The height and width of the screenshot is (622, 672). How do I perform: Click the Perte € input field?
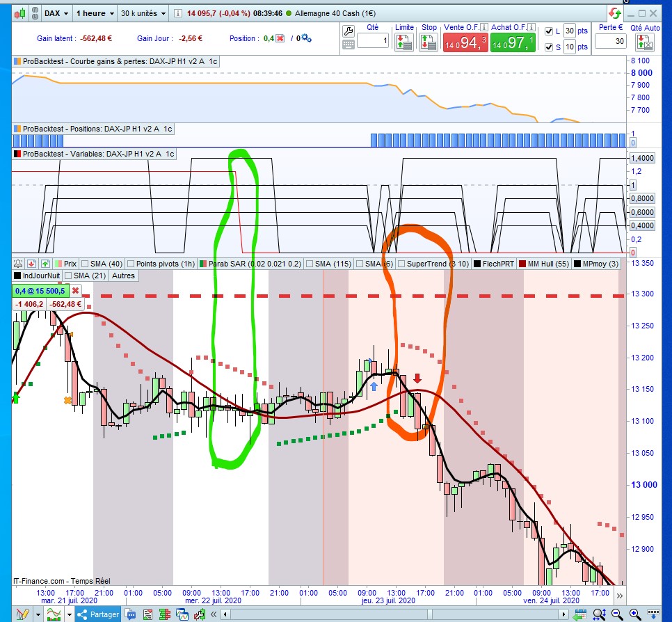(611, 41)
